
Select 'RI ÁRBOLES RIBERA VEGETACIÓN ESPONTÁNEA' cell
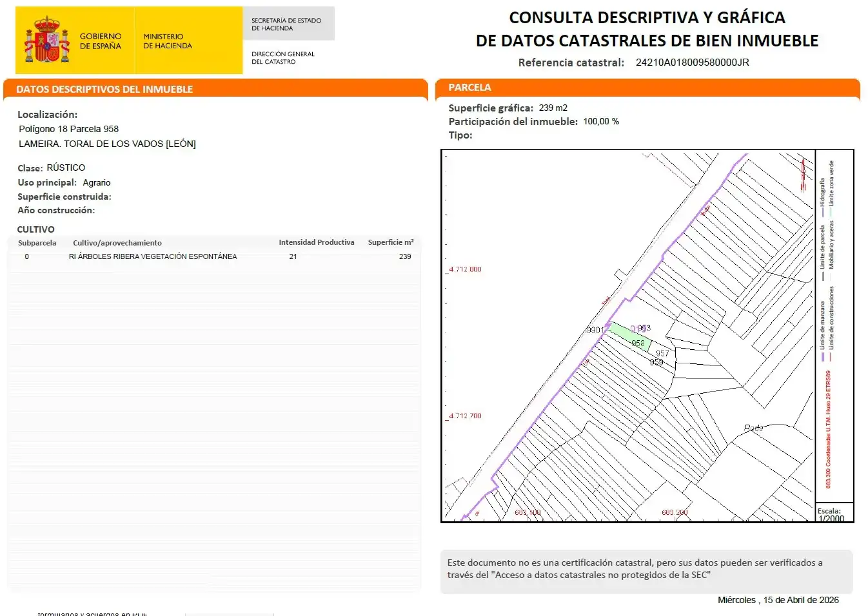(153, 256)
